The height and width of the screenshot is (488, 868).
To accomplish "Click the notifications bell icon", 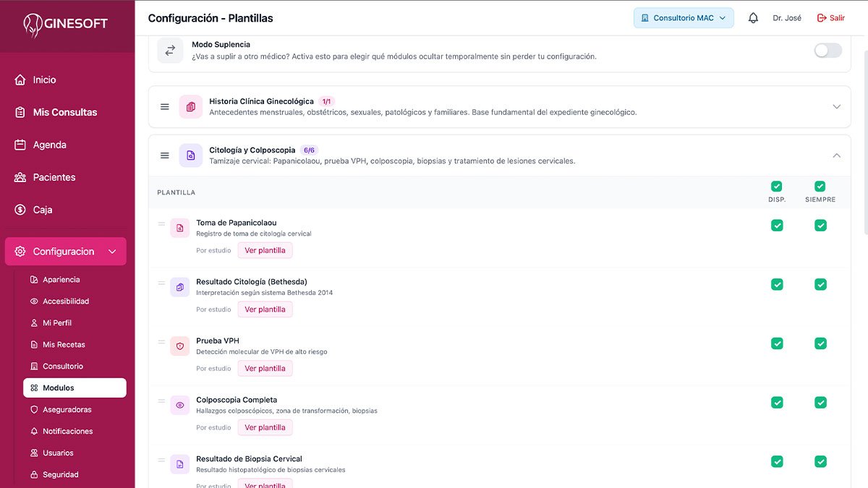I will click(x=753, y=18).
